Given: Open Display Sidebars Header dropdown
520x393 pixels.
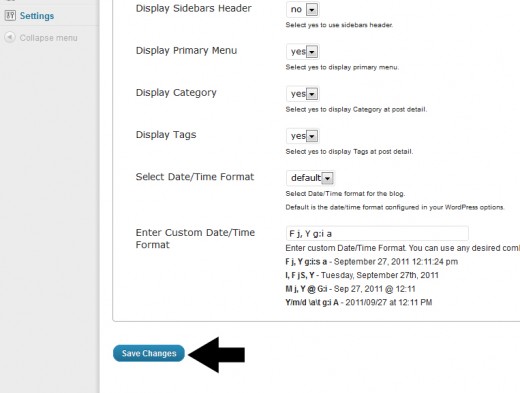Looking at the screenshot, I should pos(302,9).
